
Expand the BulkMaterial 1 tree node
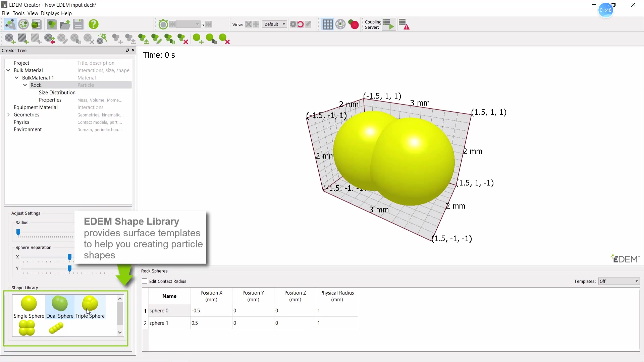[x=16, y=78]
